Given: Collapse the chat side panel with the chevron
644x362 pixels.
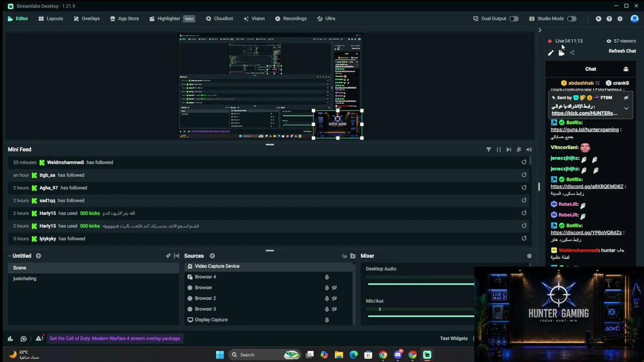Looking at the screenshot, I should tap(540, 30).
